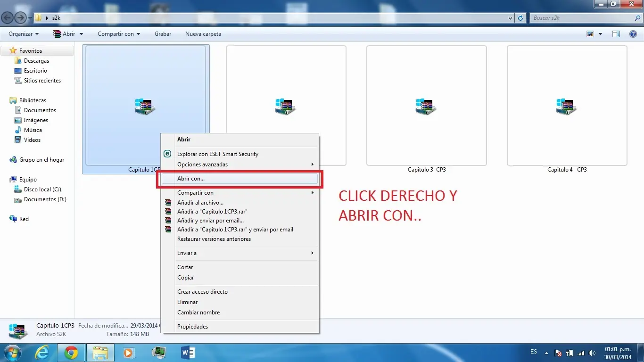Select Explorar con ESET Smart Security
Screen dimensions: 644x362
pyautogui.click(x=240, y=154)
